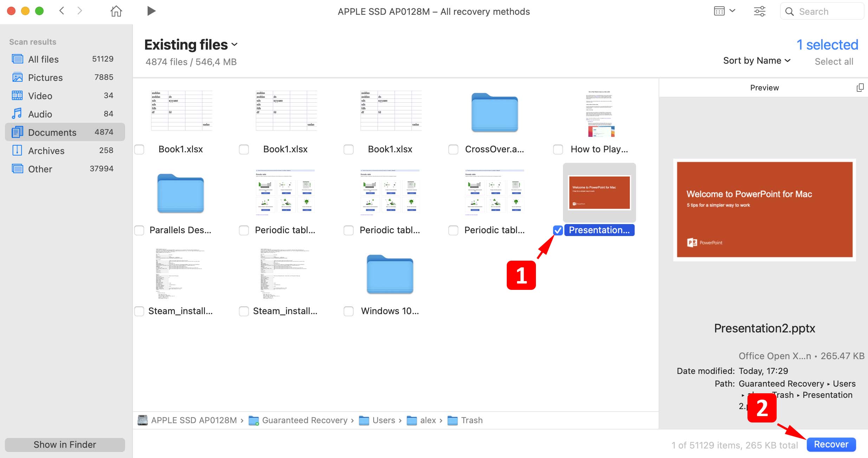Image resolution: width=868 pixels, height=458 pixels.
Task: Check the second Book1.xlsx checkbox
Action: (244, 150)
